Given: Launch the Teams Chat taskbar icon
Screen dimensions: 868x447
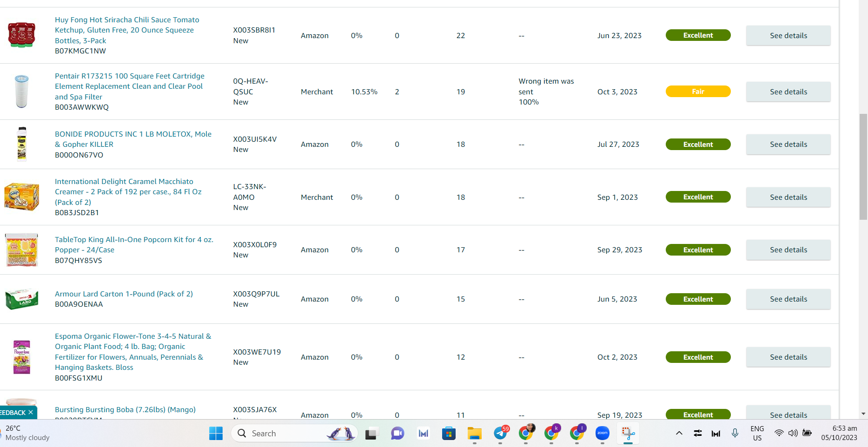Looking at the screenshot, I should 398,434.
